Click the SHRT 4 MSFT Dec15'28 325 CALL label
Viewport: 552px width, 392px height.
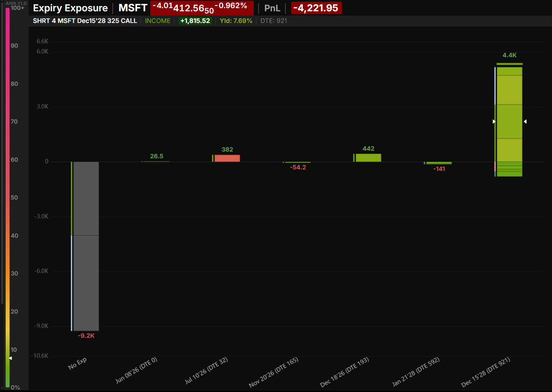point(85,21)
